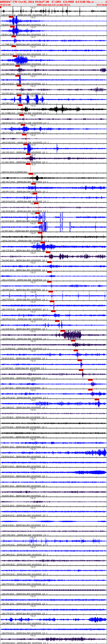
Task: Select the 'CC VALT BHZ' station label
Action: (8, 162)
